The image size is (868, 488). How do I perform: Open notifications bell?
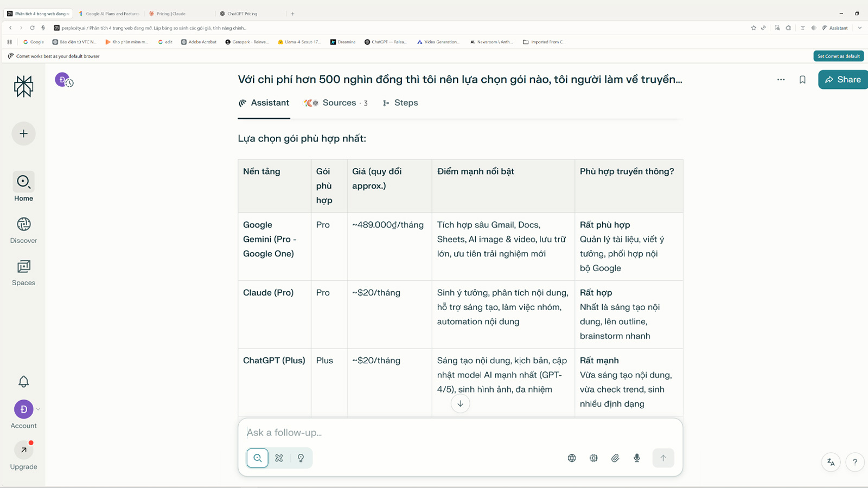point(23,382)
